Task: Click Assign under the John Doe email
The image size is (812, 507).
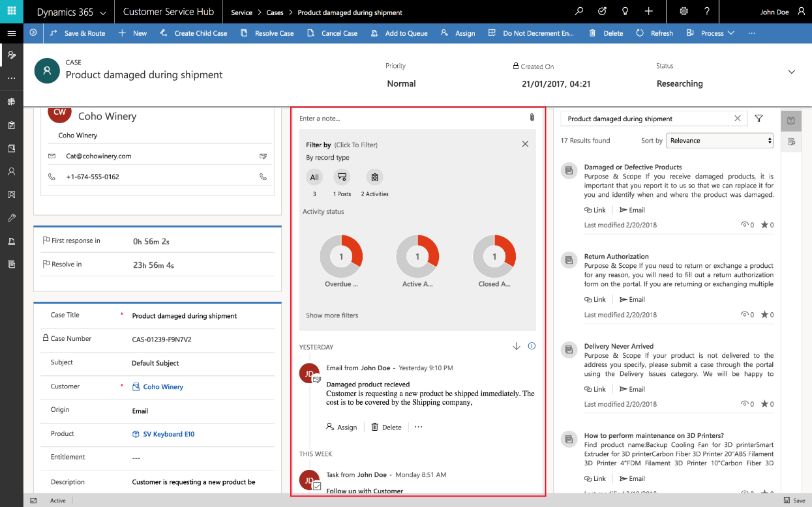Action: click(x=342, y=427)
